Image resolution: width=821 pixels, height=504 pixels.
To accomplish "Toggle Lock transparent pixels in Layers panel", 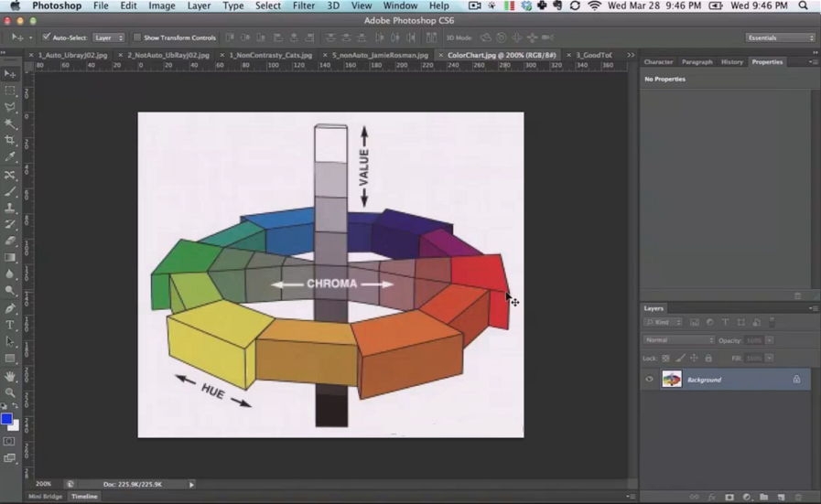I will pyautogui.click(x=665, y=359).
